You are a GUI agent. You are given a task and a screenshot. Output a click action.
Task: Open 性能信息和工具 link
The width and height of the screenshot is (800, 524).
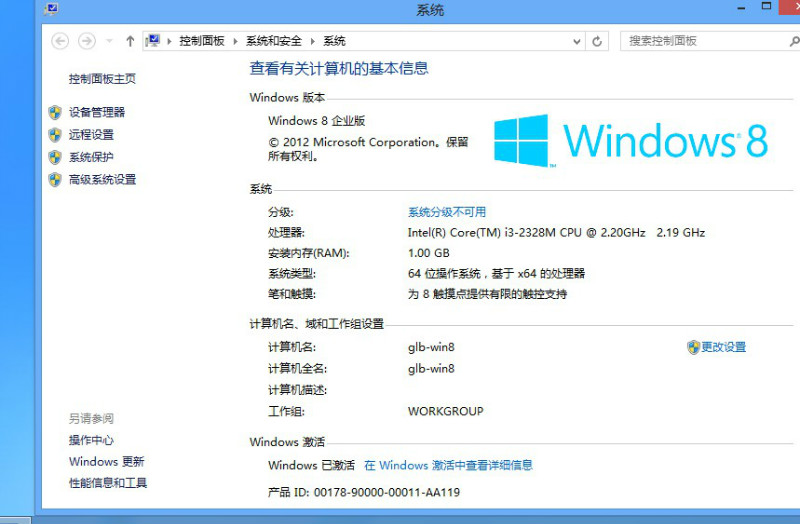click(108, 483)
